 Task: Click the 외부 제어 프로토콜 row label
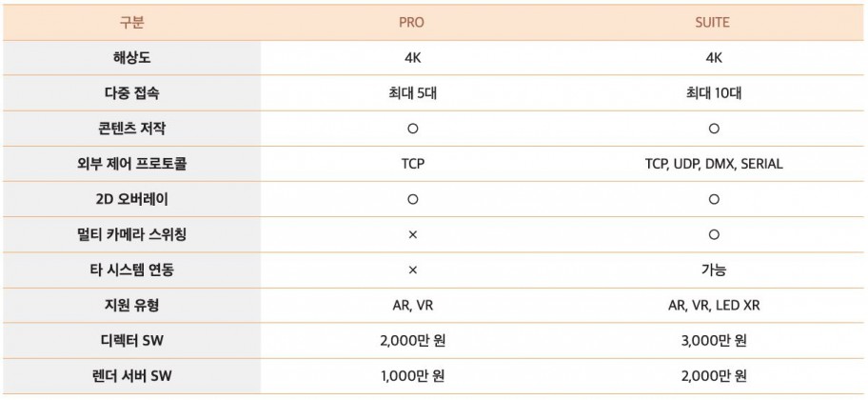click(x=132, y=164)
